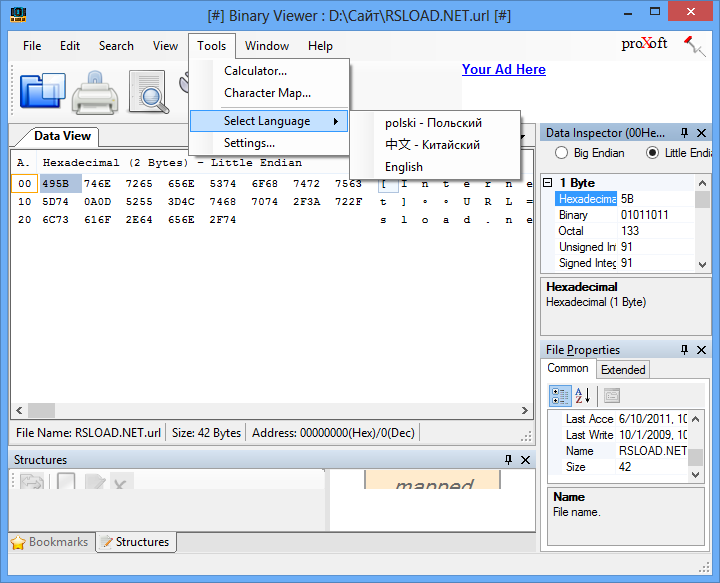720x583 pixels.
Task: Close the open Tools menu
Action: pyautogui.click(x=212, y=46)
